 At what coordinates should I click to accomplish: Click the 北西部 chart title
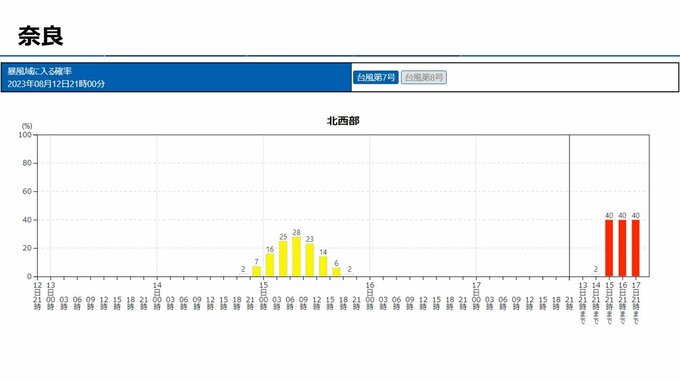(343, 121)
